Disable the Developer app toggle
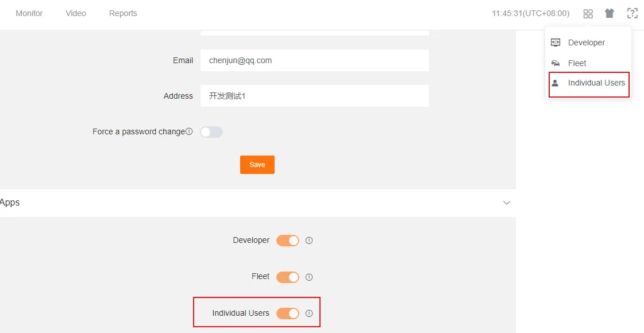 pos(288,241)
